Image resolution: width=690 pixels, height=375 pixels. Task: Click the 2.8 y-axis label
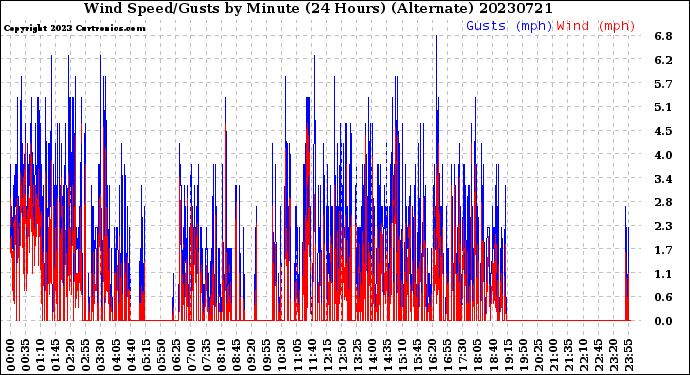pyautogui.click(x=663, y=202)
